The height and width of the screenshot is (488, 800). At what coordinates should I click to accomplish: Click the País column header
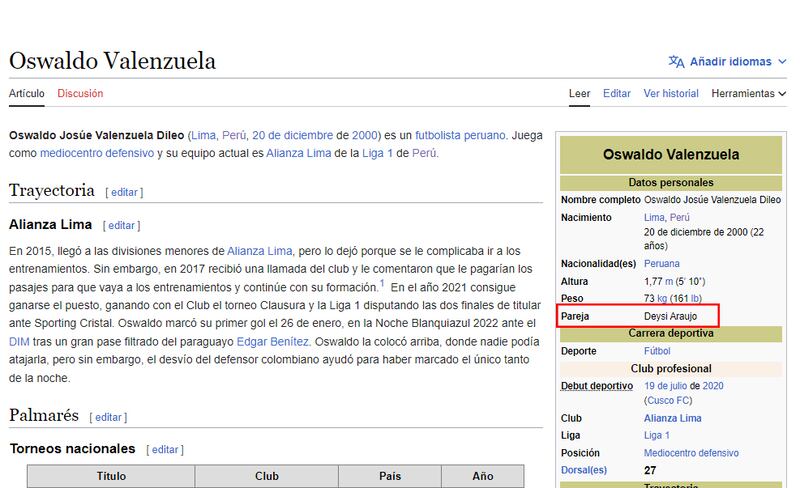(390, 476)
